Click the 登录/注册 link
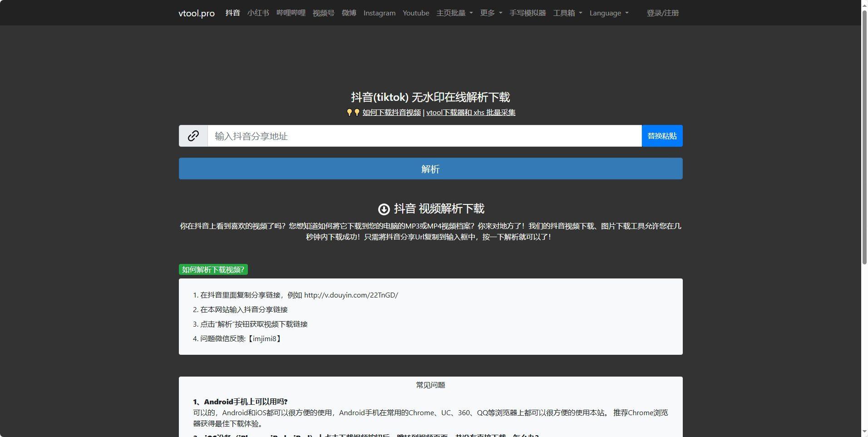The height and width of the screenshot is (437, 868). [662, 13]
